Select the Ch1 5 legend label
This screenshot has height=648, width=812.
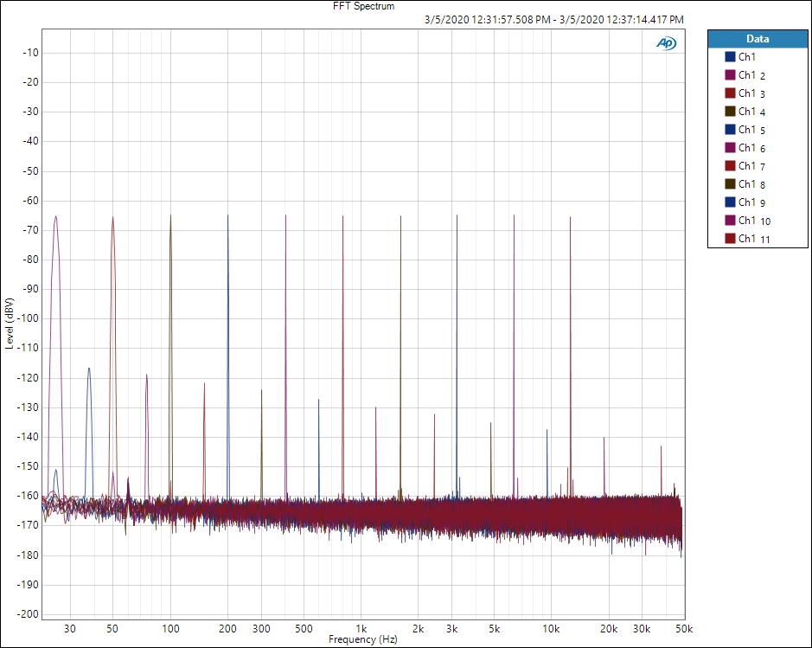pos(752,130)
